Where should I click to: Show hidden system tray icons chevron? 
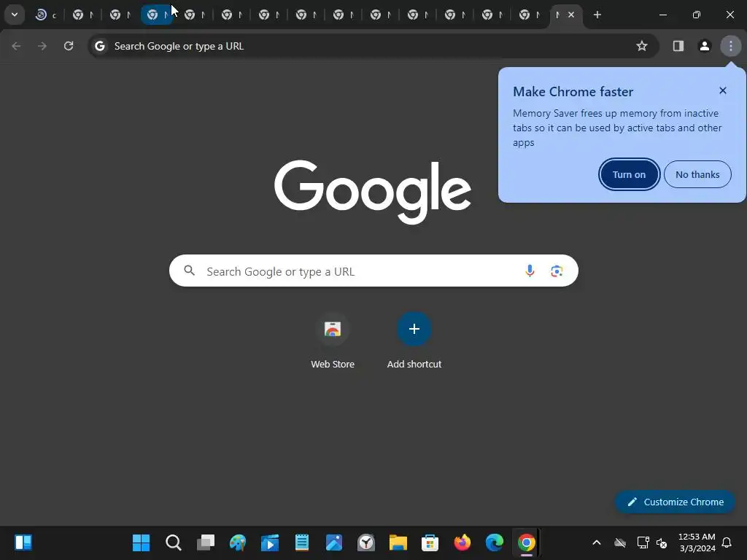596,542
